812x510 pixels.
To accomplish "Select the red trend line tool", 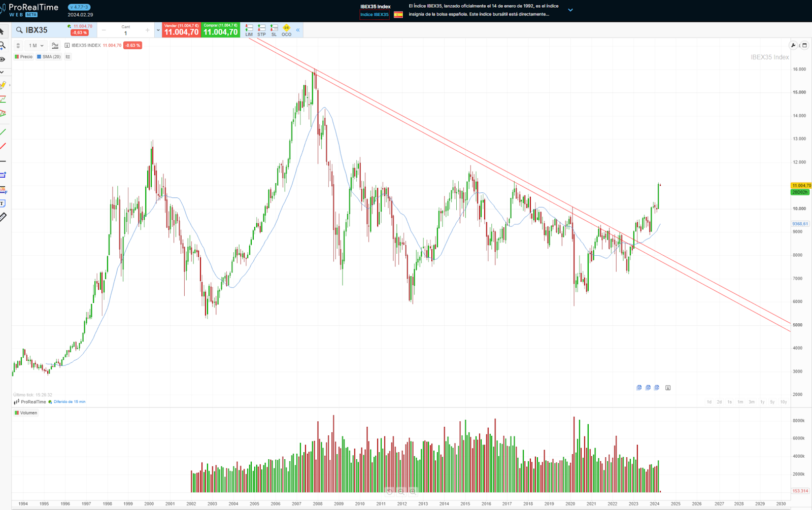I will click(3, 146).
